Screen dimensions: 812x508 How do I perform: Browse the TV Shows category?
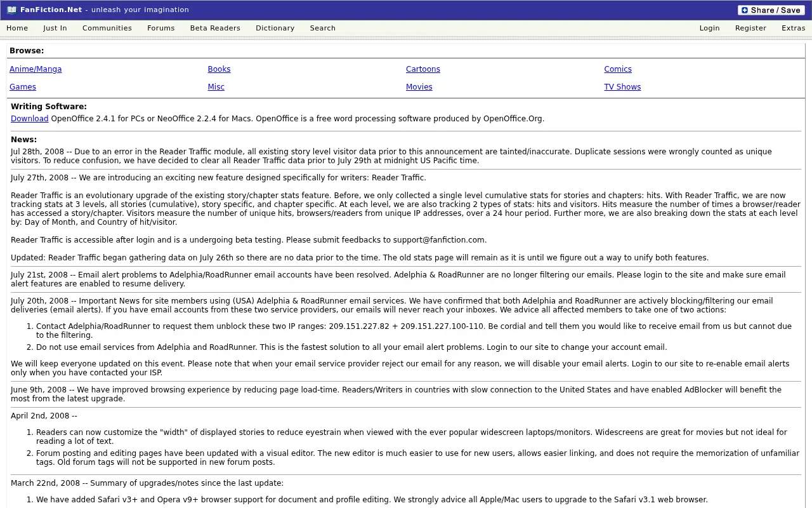click(622, 87)
